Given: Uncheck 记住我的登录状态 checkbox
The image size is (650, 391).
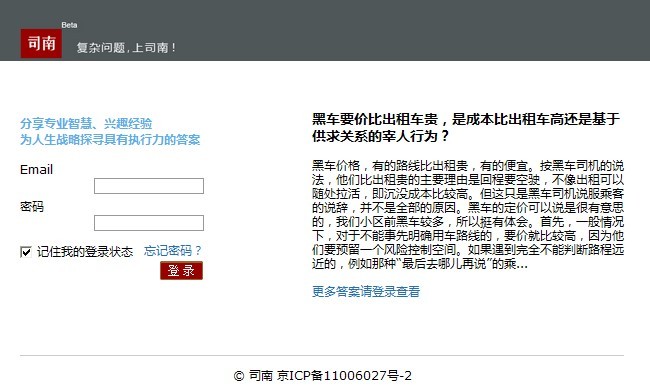Looking at the screenshot, I should [x=26, y=252].
